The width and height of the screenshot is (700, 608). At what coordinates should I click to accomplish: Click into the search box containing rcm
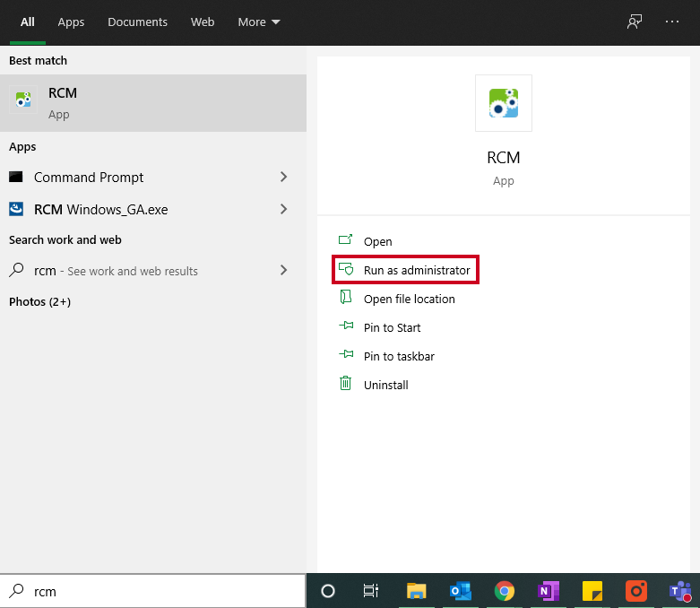point(153,591)
